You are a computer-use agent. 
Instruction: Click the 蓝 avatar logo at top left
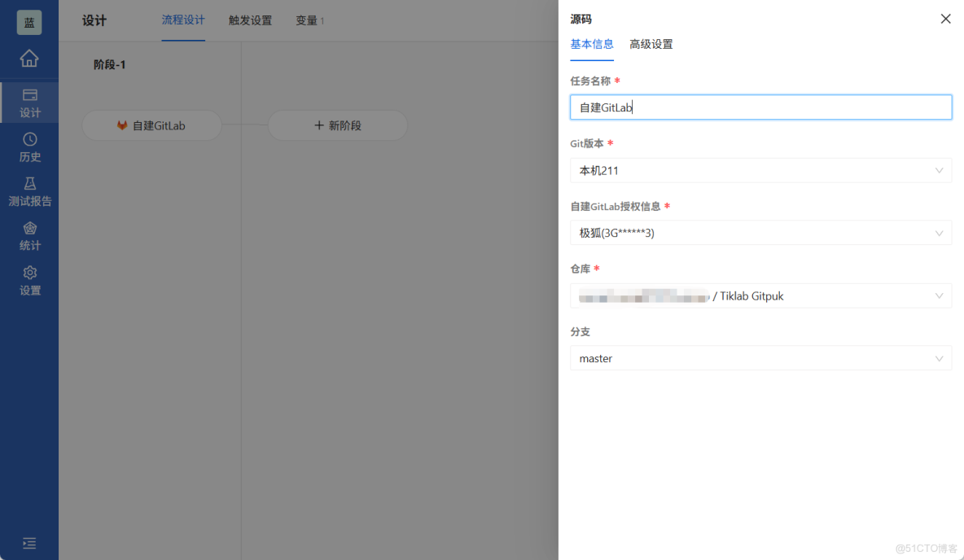[29, 22]
